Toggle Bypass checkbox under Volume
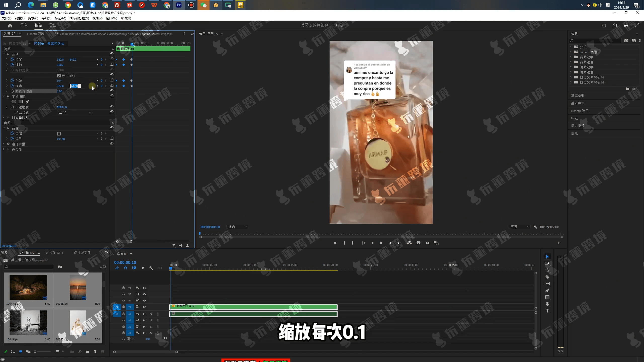Viewport: 644px width, 362px height. tap(59, 134)
